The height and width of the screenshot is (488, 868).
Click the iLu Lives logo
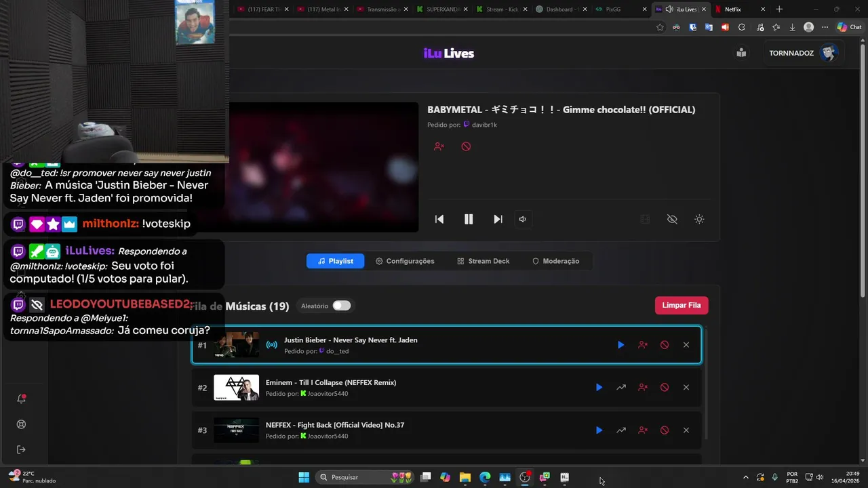[449, 54]
